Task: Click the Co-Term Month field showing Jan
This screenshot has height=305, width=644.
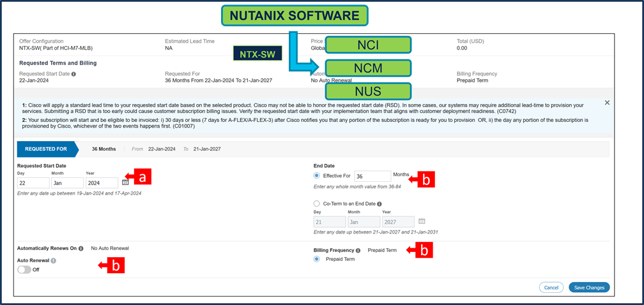Action: [364, 222]
